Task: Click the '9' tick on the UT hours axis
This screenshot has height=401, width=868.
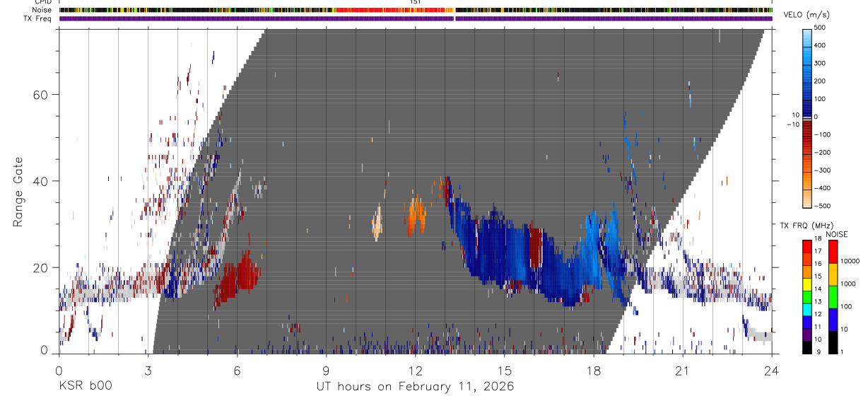Action: coord(326,370)
